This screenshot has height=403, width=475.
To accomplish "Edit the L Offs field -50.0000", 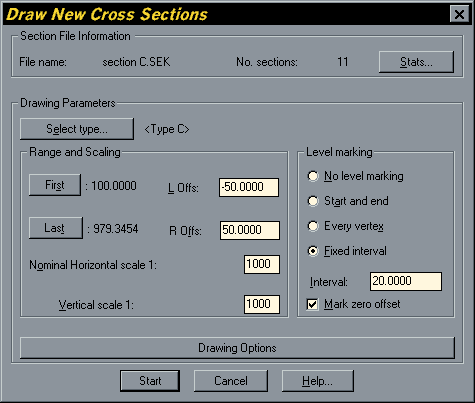I will coord(249,187).
